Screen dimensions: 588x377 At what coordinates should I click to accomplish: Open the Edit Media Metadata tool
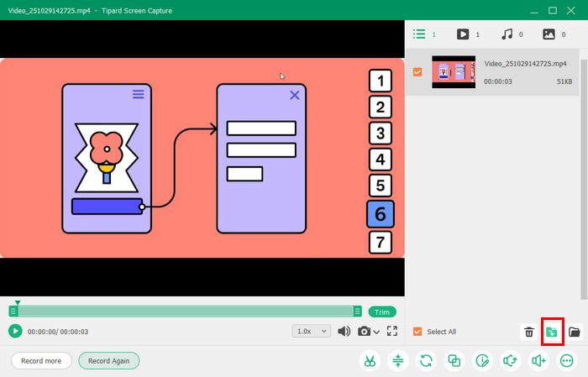[x=482, y=361]
